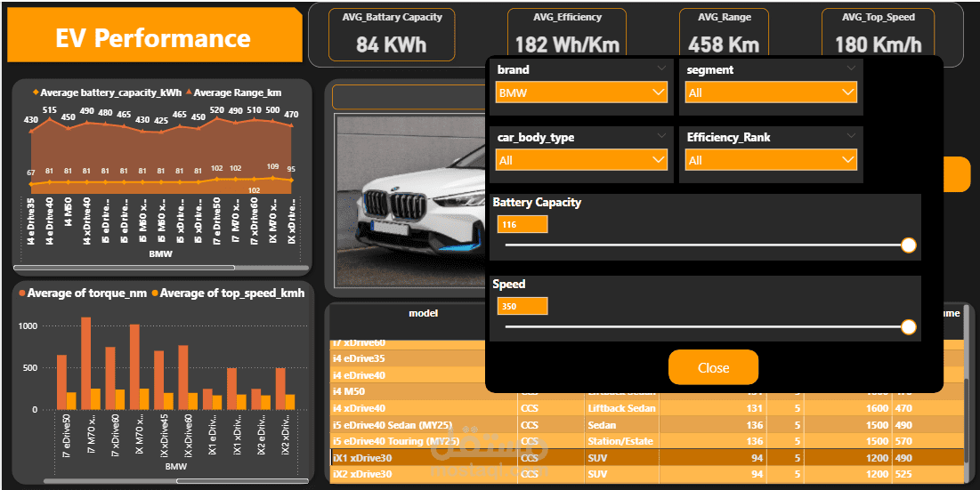The width and height of the screenshot is (980, 490).
Task: Click the Average Range_km legend marker
Action: (x=189, y=92)
